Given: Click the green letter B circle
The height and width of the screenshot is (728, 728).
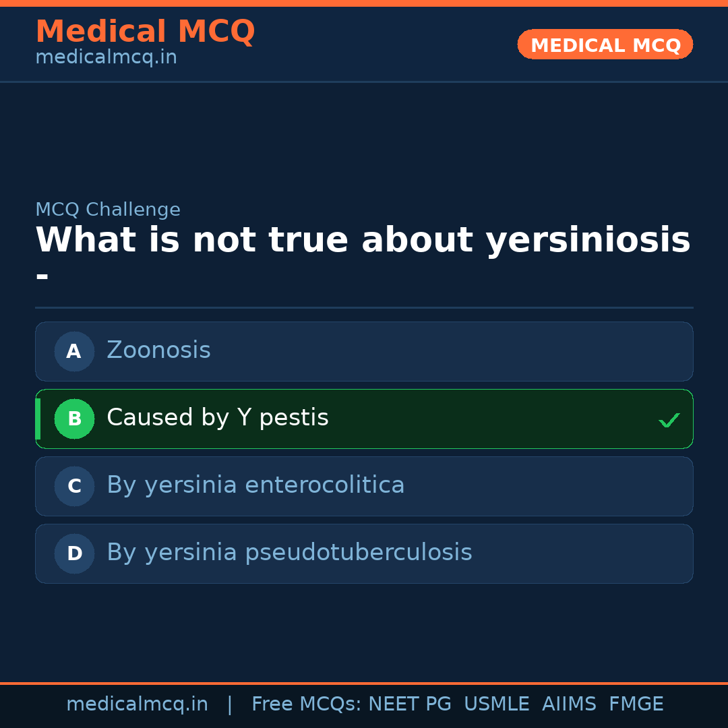Looking at the screenshot, I should 74,419.
